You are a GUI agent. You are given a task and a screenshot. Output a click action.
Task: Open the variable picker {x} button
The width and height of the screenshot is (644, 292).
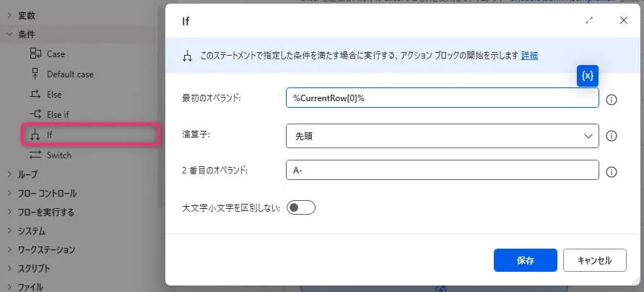pos(588,77)
